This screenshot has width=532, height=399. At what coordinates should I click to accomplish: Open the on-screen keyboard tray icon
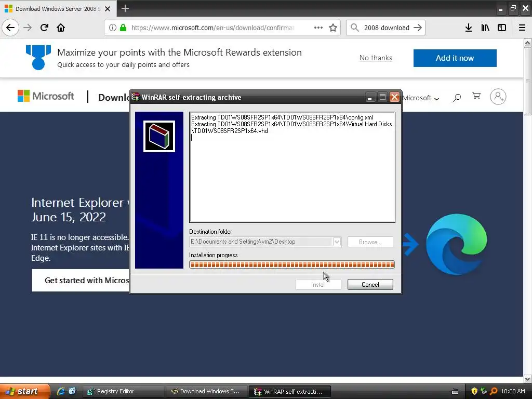(x=455, y=392)
